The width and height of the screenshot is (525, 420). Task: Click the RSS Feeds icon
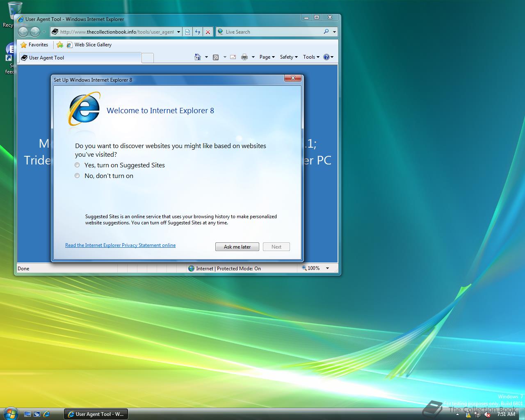pos(216,57)
